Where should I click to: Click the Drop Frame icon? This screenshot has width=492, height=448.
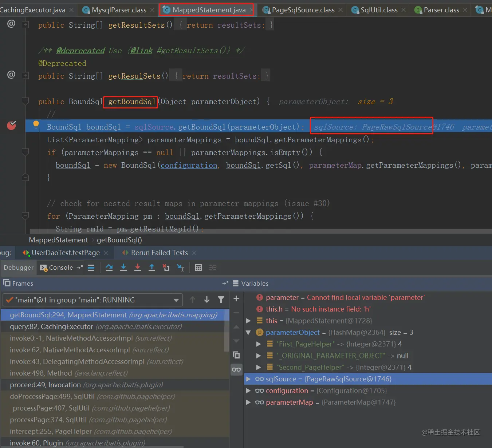pos(166,267)
